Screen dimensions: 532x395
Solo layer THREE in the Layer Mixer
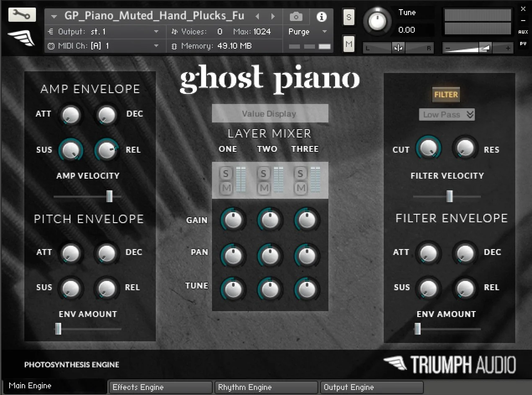[x=300, y=173]
